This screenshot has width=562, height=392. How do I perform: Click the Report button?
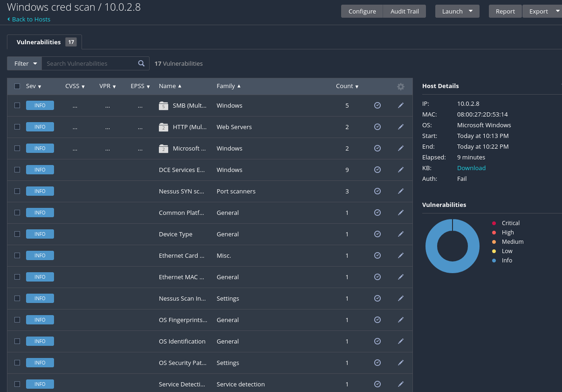pyautogui.click(x=505, y=11)
